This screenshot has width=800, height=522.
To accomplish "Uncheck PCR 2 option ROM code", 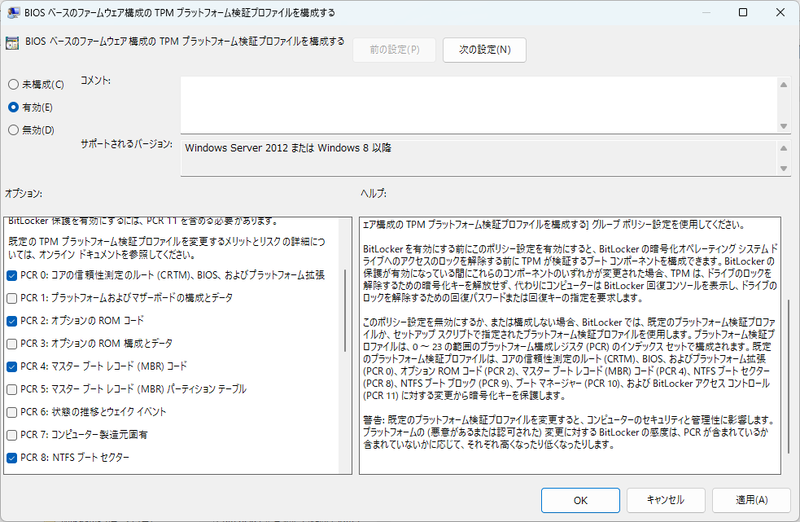I will (12, 321).
